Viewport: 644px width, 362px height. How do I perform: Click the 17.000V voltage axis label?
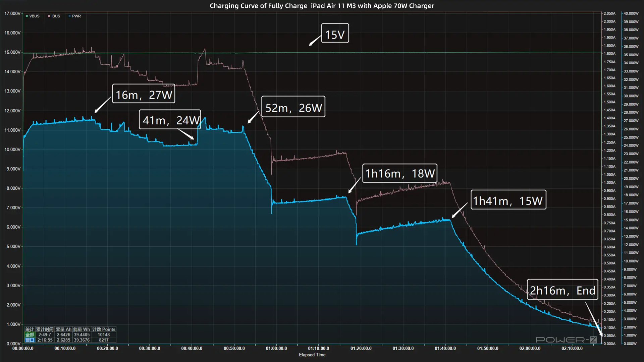[x=12, y=13]
